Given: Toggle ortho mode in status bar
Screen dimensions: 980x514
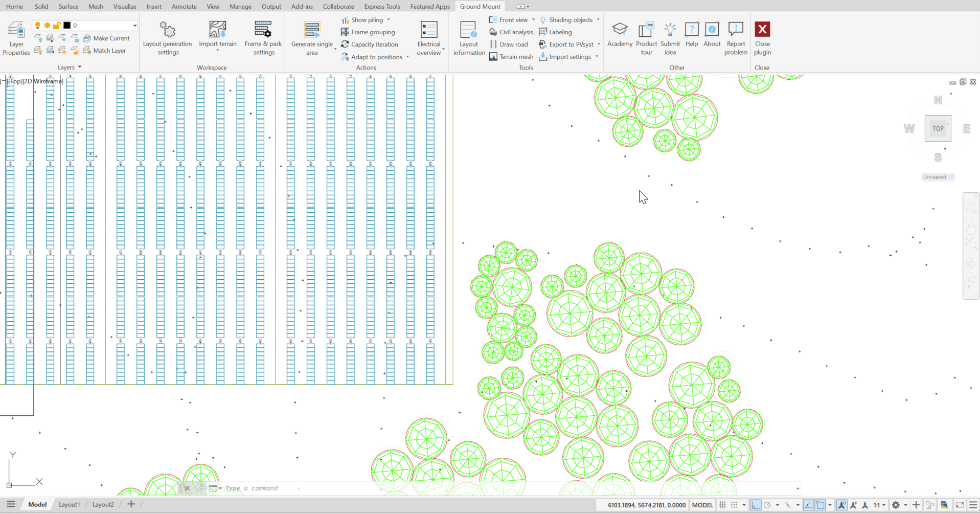Looking at the screenshot, I should click(756, 505).
